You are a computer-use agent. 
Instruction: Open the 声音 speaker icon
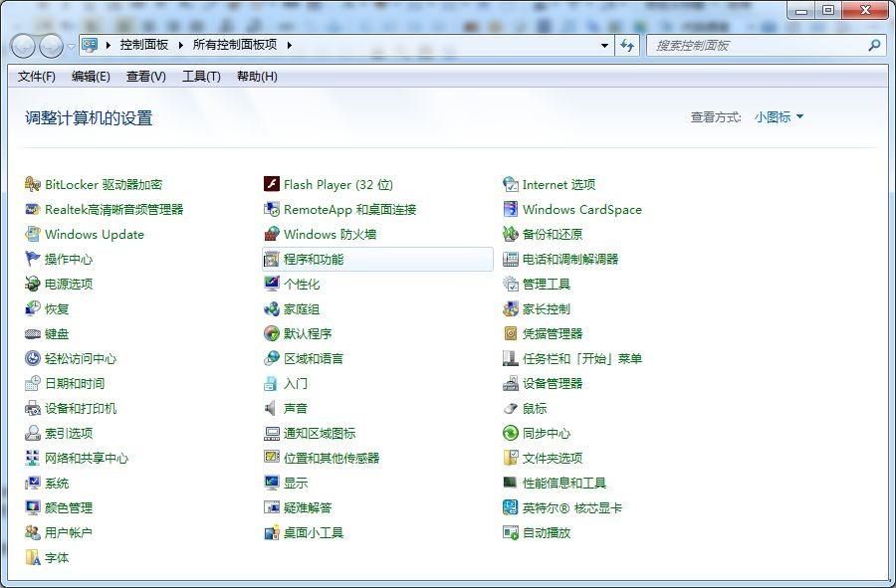[x=272, y=408]
